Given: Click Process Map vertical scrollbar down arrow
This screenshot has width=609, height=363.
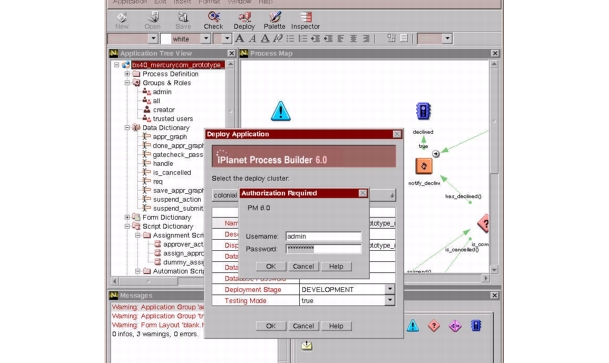Looking at the screenshot, I should pos(494,269).
